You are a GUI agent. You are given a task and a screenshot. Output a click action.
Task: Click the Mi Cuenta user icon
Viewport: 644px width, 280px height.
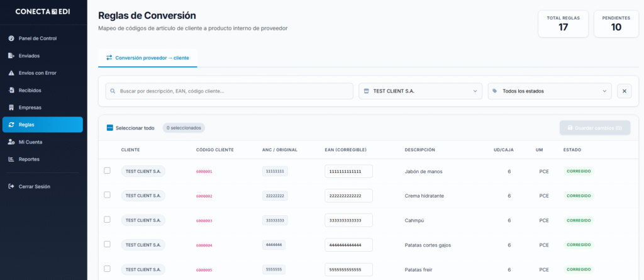click(x=11, y=142)
